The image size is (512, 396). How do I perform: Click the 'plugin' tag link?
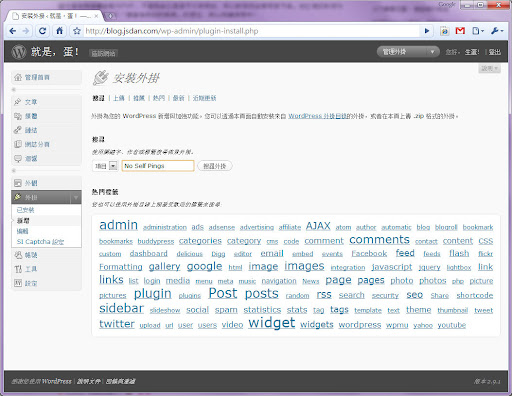click(153, 294)
